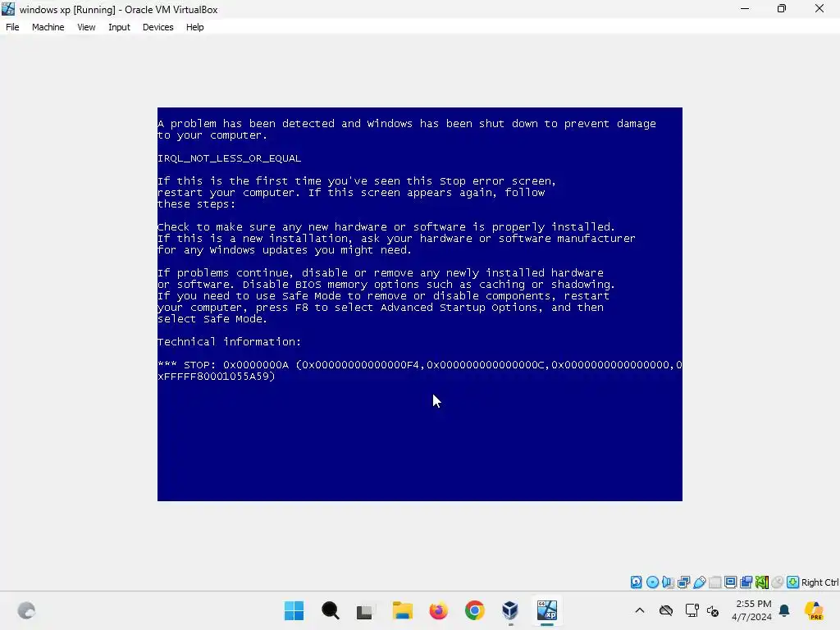Viewport: 840px width, 630px height.
Task: Click the 'A problem has been detected' line
Action: point(407,124)
